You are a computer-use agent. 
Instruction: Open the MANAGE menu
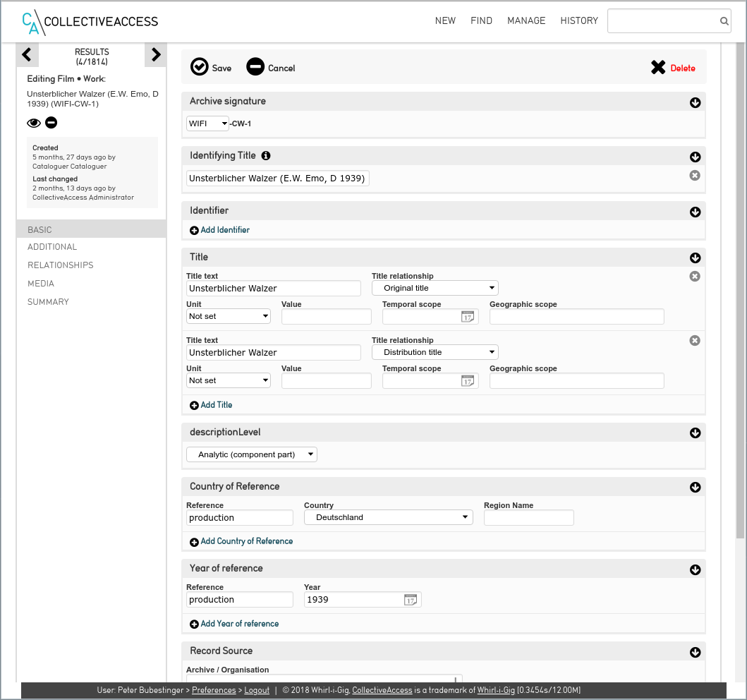click(x=526, y=21)
